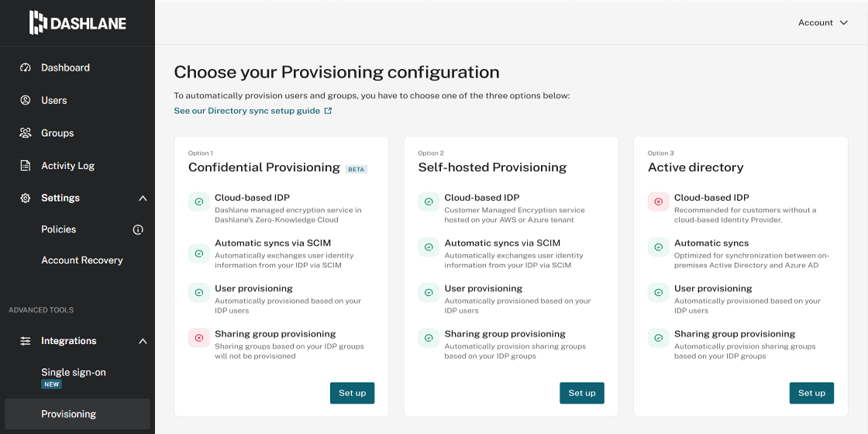The width and height of the screenshot is (868, 434).
Task: Collapse the Settings section chevron
Action: click(143, 198)
